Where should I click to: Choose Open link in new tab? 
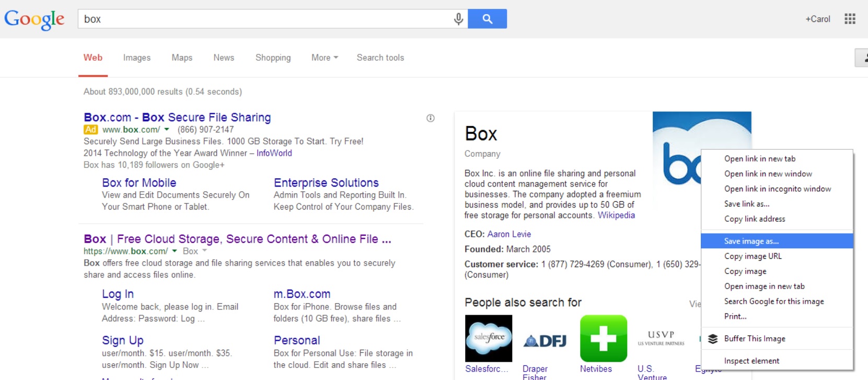point(777,158)
